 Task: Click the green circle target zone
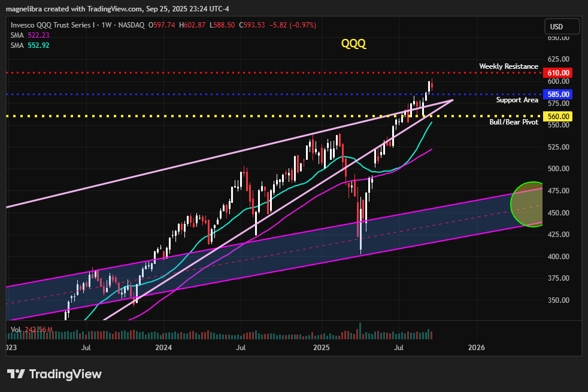click(x=527, y=204)
